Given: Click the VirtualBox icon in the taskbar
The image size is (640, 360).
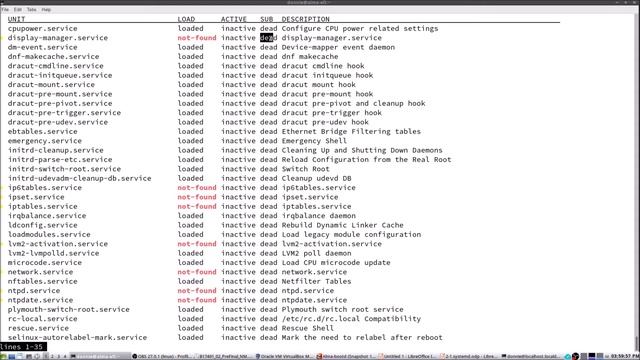Looking at the screenshot, I should coord(258,356).
